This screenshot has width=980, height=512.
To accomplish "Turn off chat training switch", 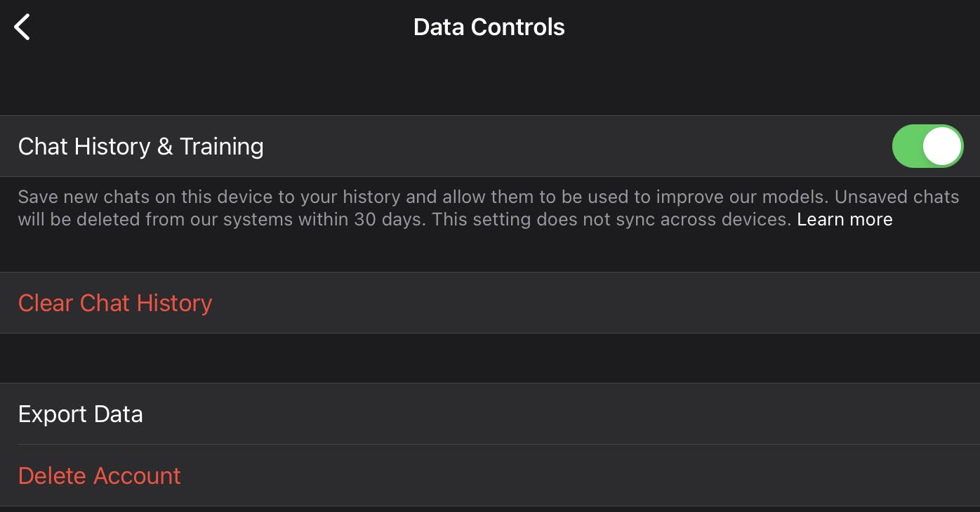I will (927, 146).
